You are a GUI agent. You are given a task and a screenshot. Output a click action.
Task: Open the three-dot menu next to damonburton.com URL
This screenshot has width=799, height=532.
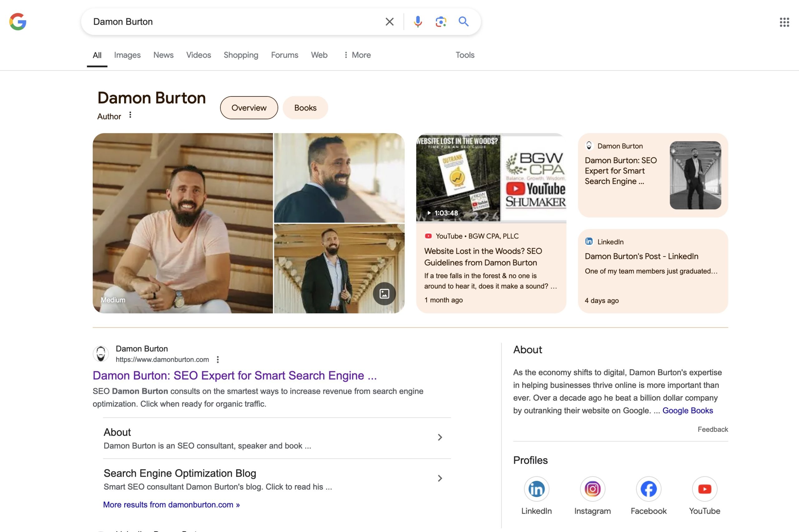(218, 359)
